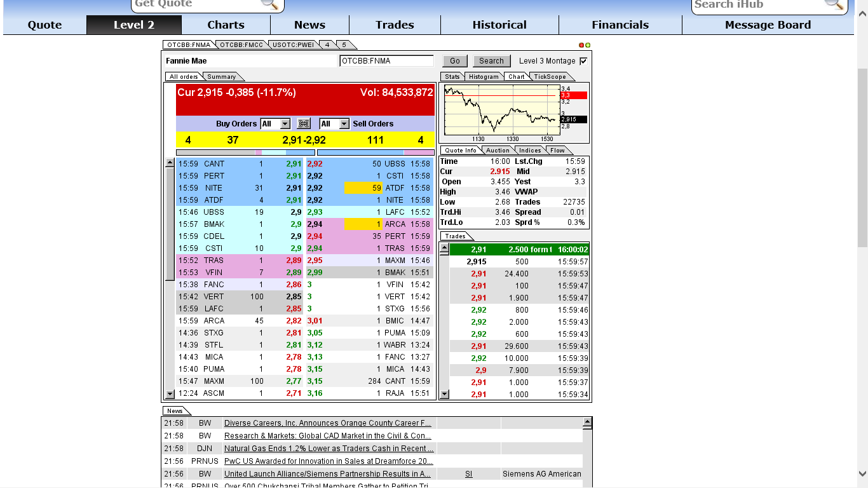Click the 24.400 share trade row
The width and height of the screenshot is (868, 488).
pyautogui.click(x=519, y=274)
